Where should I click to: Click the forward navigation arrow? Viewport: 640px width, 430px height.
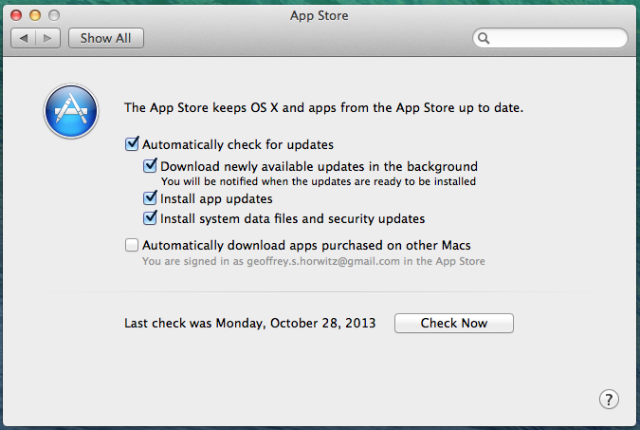pos(48,38)
